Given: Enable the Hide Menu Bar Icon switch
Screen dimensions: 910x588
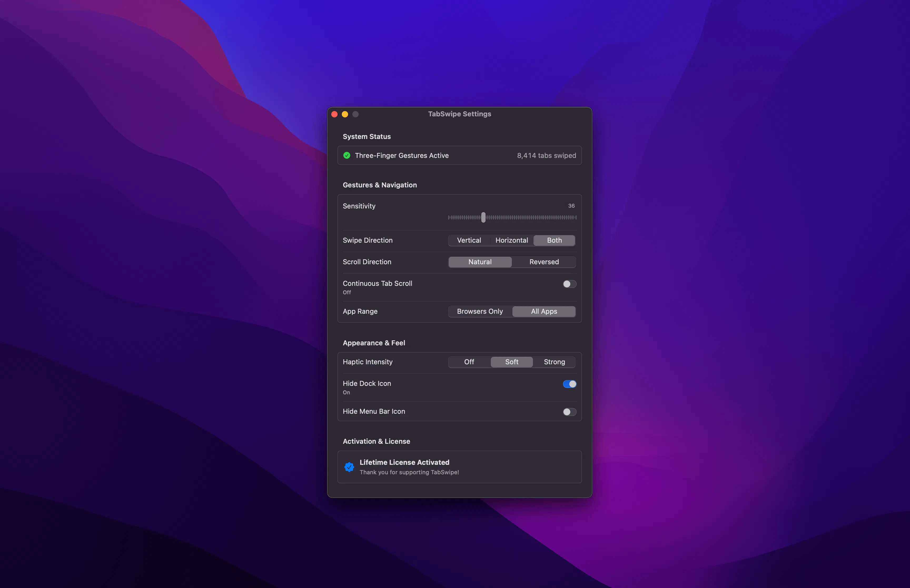Looking at the screenshot, I should 569,412.
